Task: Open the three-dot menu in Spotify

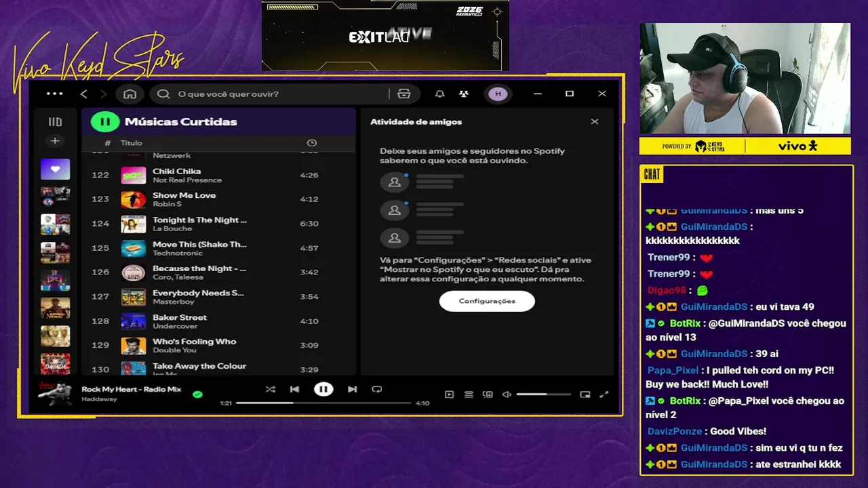Action: click(54, 94)
